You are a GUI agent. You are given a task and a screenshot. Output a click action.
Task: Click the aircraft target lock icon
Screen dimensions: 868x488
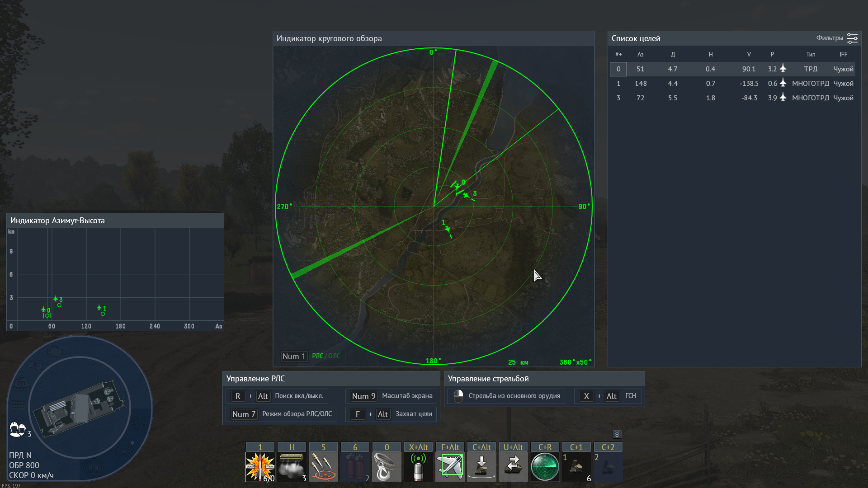450,467
